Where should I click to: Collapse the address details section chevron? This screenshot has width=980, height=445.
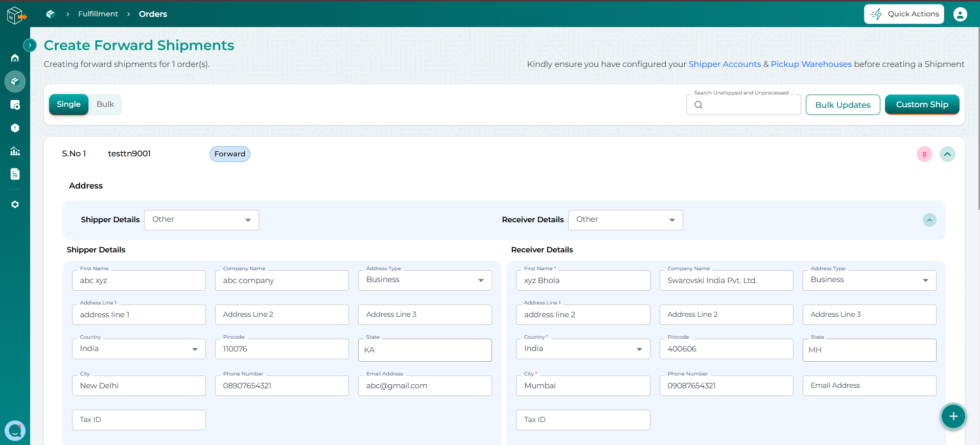[x=929, y=220]
